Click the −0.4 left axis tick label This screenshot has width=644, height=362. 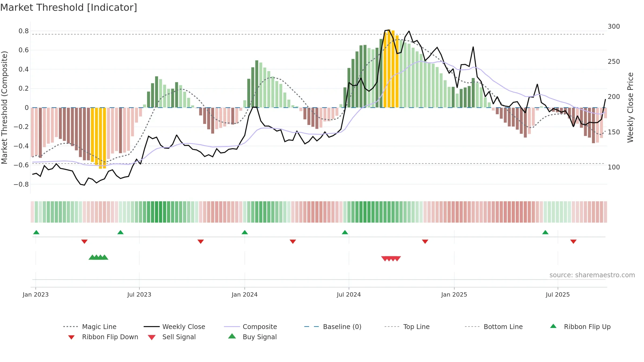coord(21,146)
